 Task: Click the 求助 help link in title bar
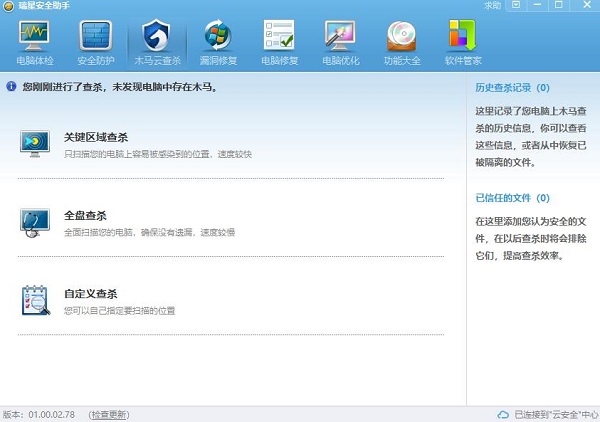tap(492, 6)
